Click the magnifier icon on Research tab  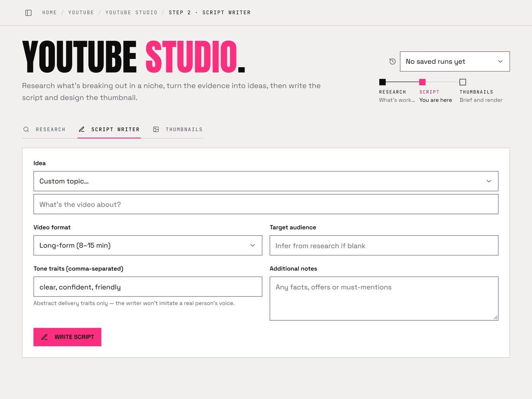point(26,129)
